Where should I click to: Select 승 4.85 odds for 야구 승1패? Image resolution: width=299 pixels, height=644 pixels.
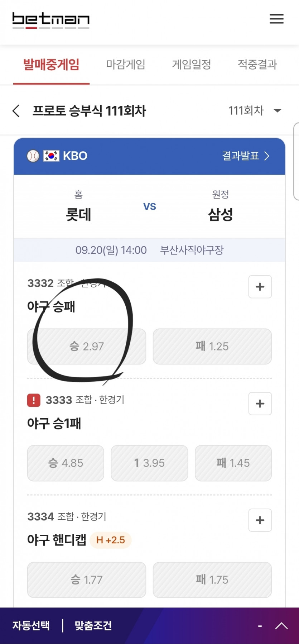(66, 463)
